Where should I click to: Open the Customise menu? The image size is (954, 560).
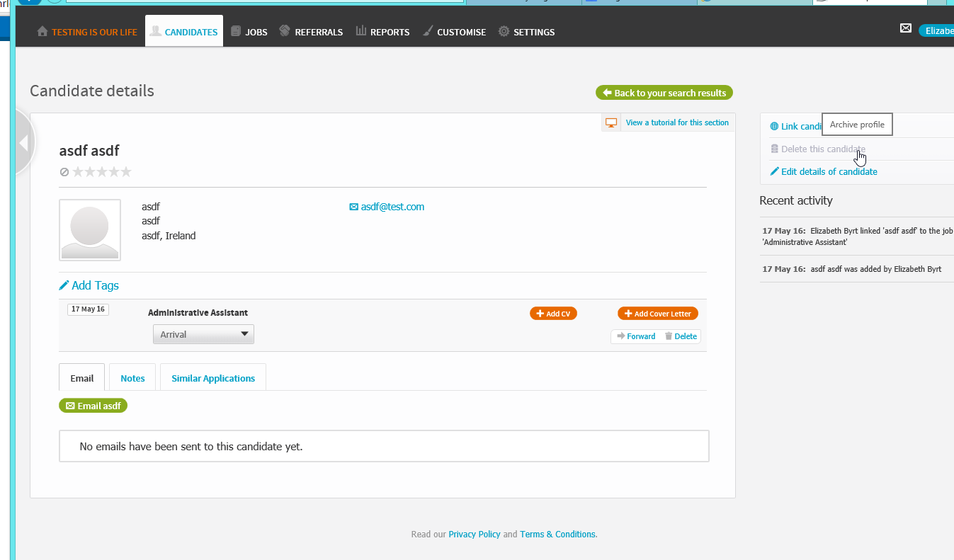[x=454, y=32]
